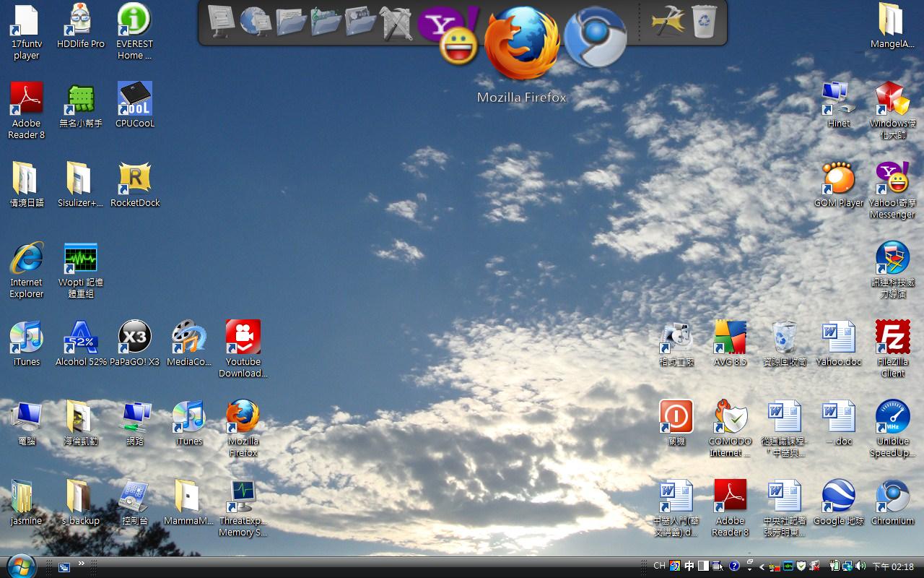Open the Recycle Bin in the dock
Viewport: 924px width, 578px height.
(704, 21)
